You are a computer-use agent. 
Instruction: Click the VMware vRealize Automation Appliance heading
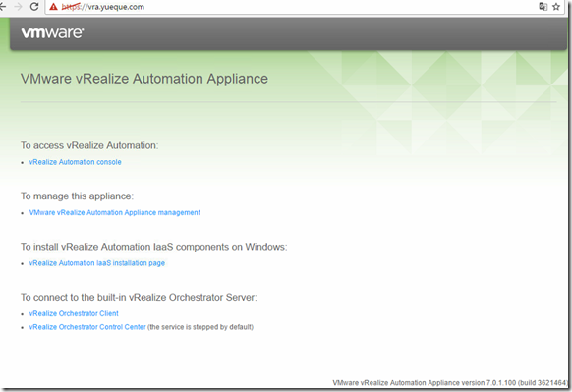click(144, 79)
